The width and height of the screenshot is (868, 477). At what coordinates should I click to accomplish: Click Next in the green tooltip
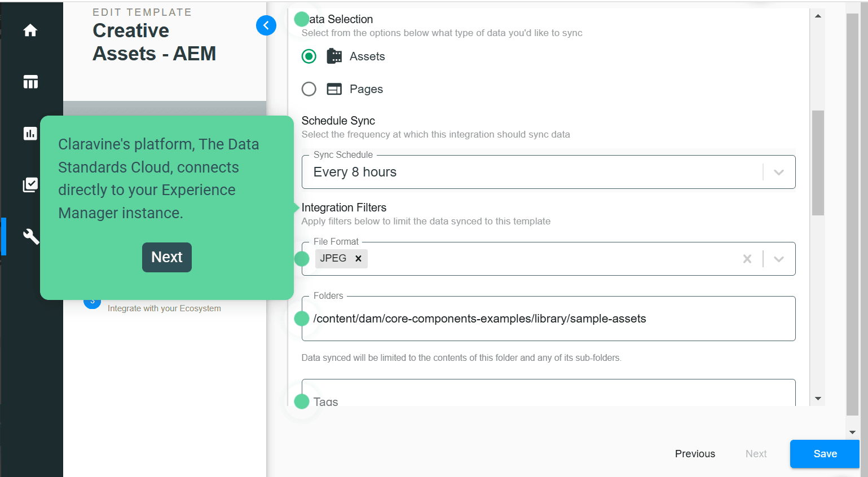(x=167, y=257)
